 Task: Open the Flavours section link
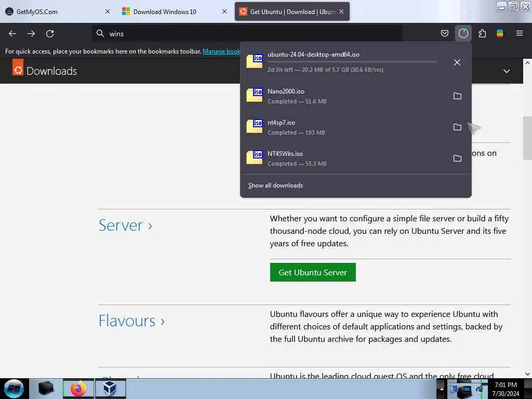[x=131, y=321]
